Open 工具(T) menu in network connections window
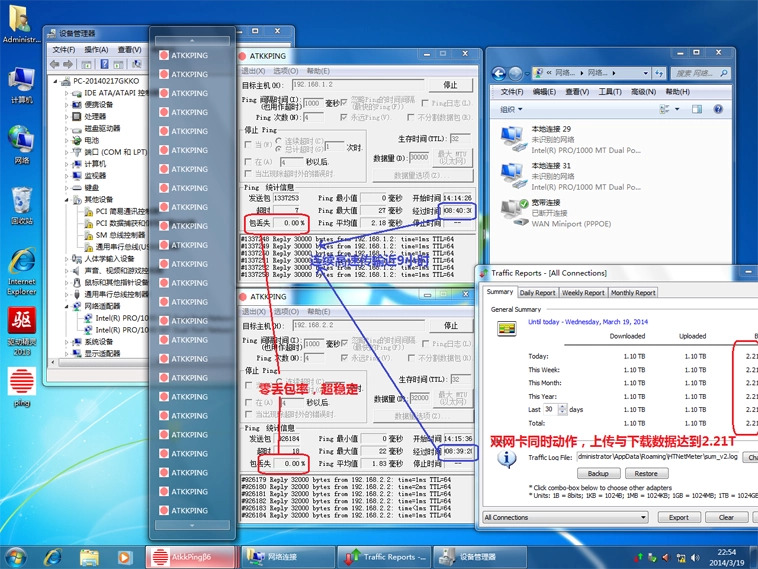This screenshot has width=758, height=569. 609,92
